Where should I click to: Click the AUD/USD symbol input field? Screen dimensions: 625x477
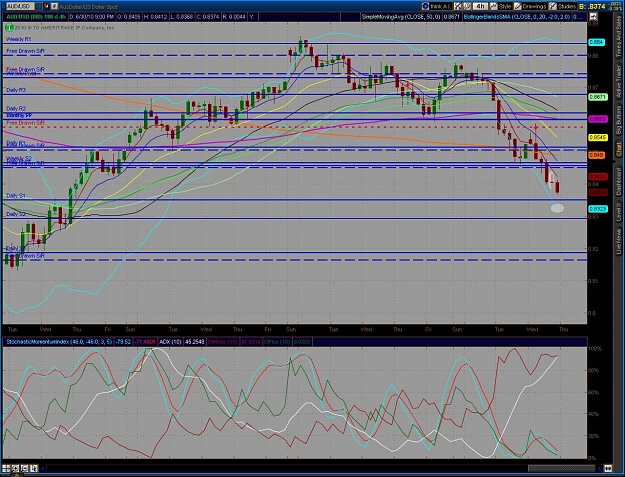click(19, 6)
